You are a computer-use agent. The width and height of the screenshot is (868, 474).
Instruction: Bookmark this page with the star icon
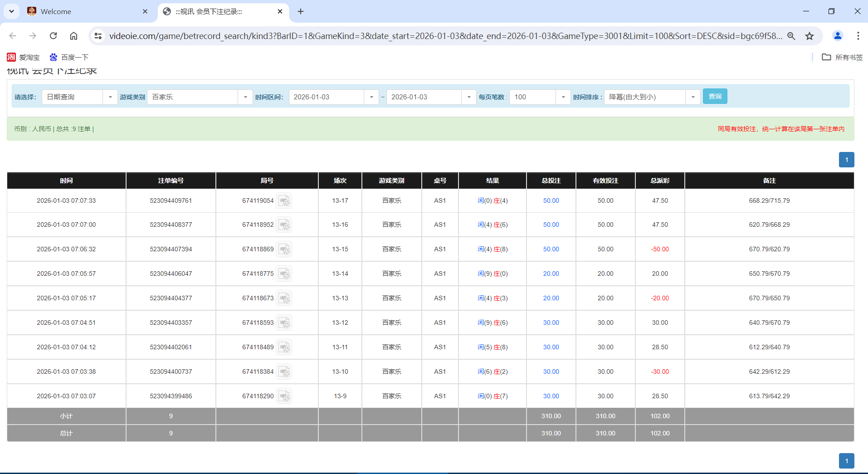click(x=810, y=36)
